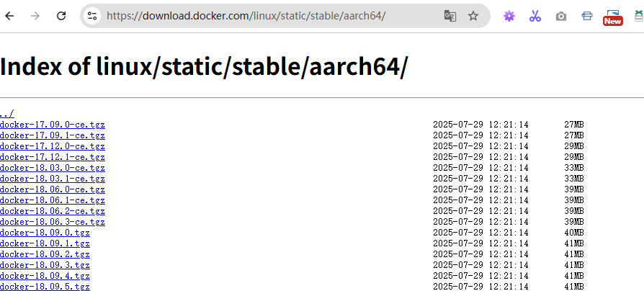Download docker-18.06.3-ce.tgz
Screen dimensions: 644x291
[53, 222]
